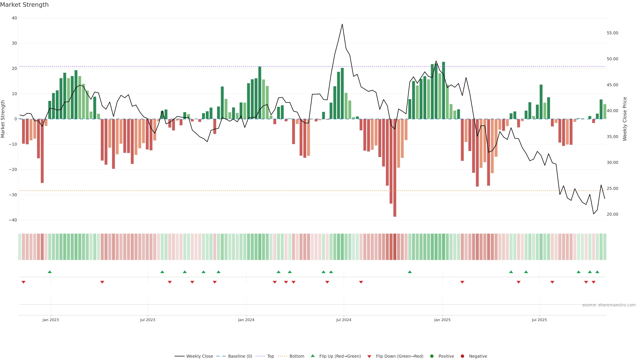This screenshot has height=362, width=644.
Task: Click the Weekly Close Price axis title
Action: (x=625, y=119)
